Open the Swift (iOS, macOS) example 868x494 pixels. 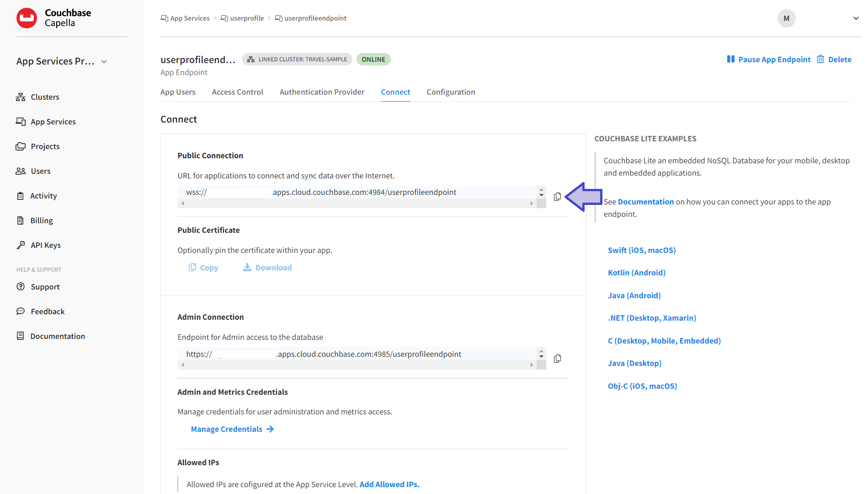coord(641,250)
